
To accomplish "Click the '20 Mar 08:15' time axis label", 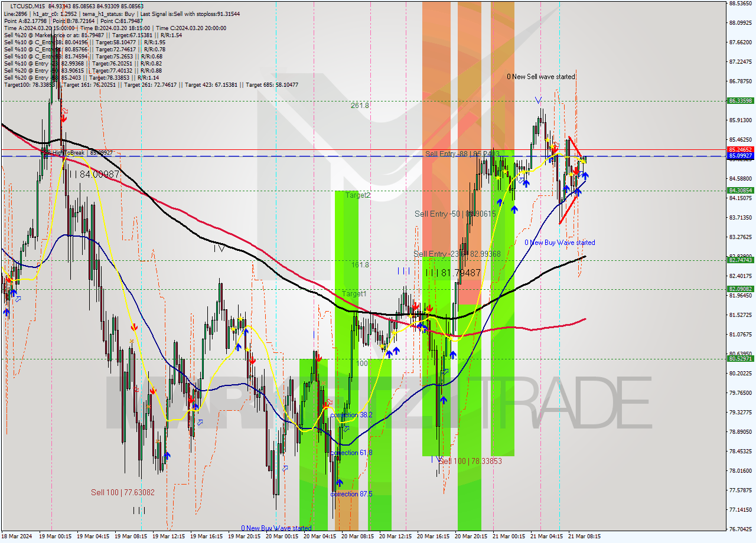I will [357, 537].
